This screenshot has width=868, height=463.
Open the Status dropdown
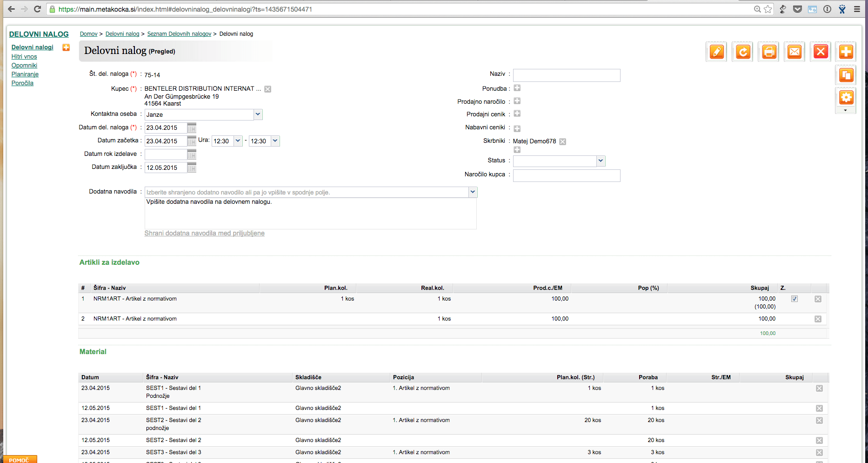click(x=601, y=161)
